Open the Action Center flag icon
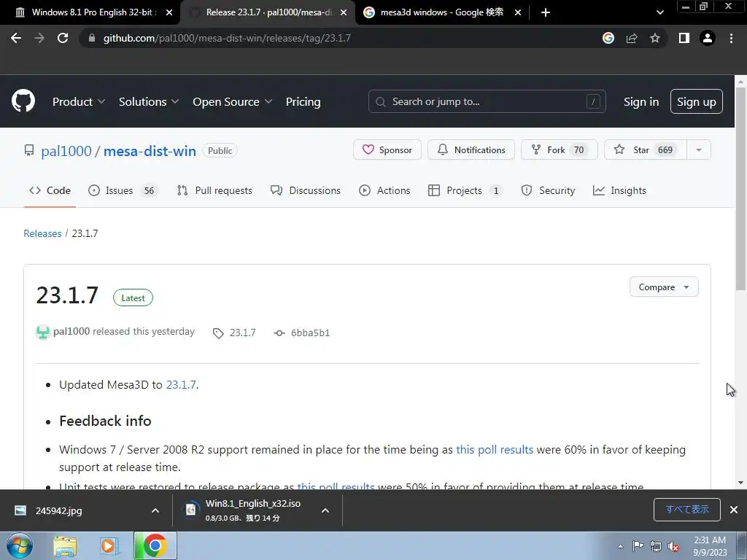The height and width of the screenshot is (560, 747). [x=638, y=545]
